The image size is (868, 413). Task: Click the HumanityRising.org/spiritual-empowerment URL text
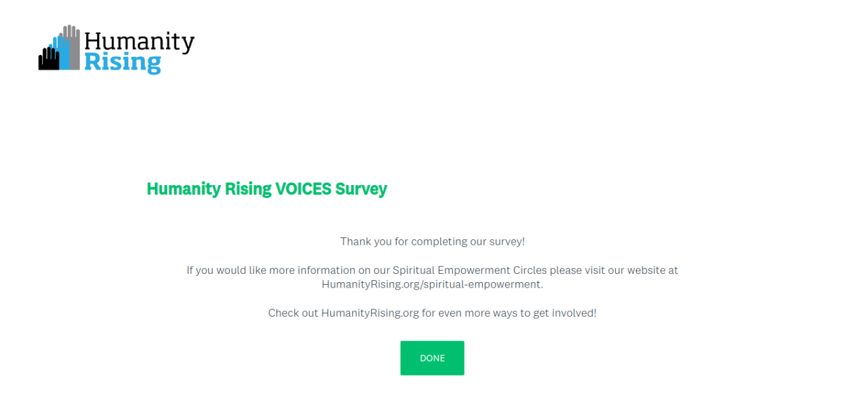[x=432, y=284]
